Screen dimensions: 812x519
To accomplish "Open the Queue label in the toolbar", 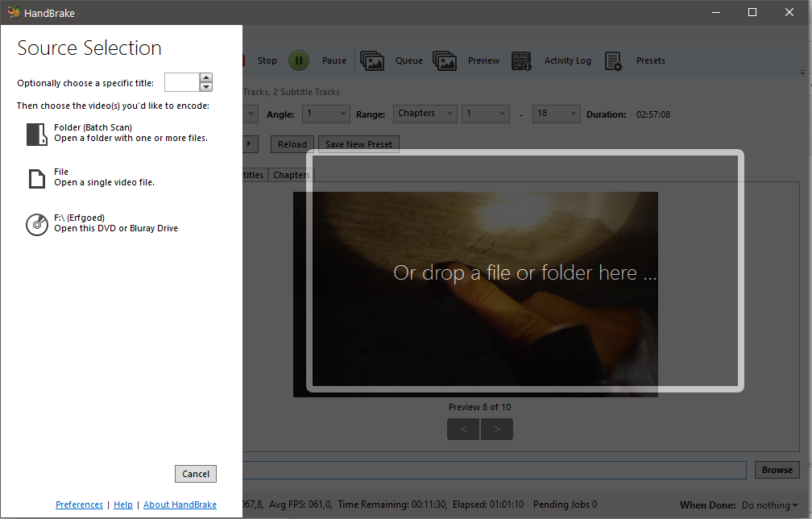I will [x=409, y=60].
